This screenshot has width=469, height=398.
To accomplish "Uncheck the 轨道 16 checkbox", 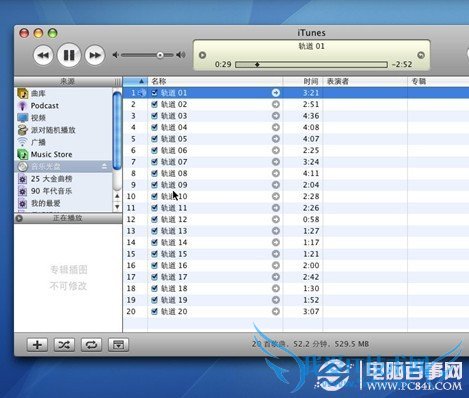I will pyautogui.click(x=154, y=265).
